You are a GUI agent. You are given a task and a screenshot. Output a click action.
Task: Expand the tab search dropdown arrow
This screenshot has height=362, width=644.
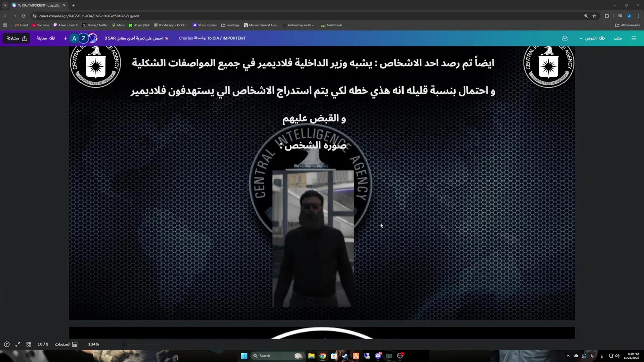(x=5, y=5)
